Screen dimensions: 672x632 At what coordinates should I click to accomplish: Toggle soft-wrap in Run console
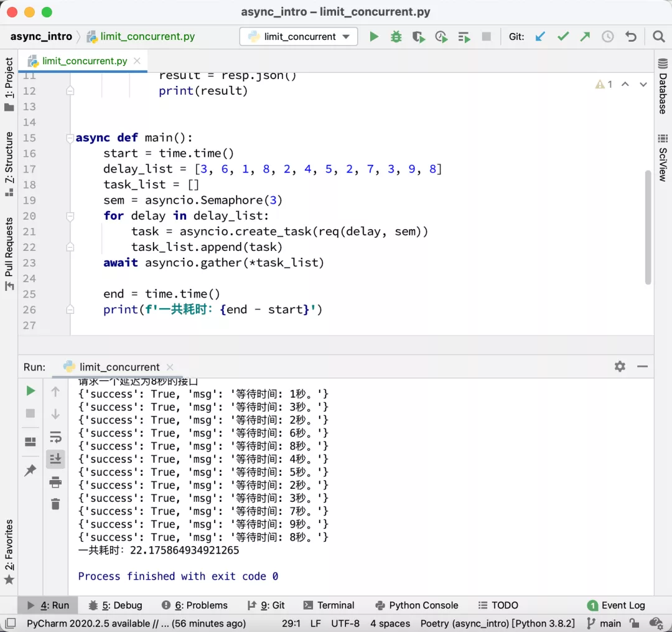(55, 436)
